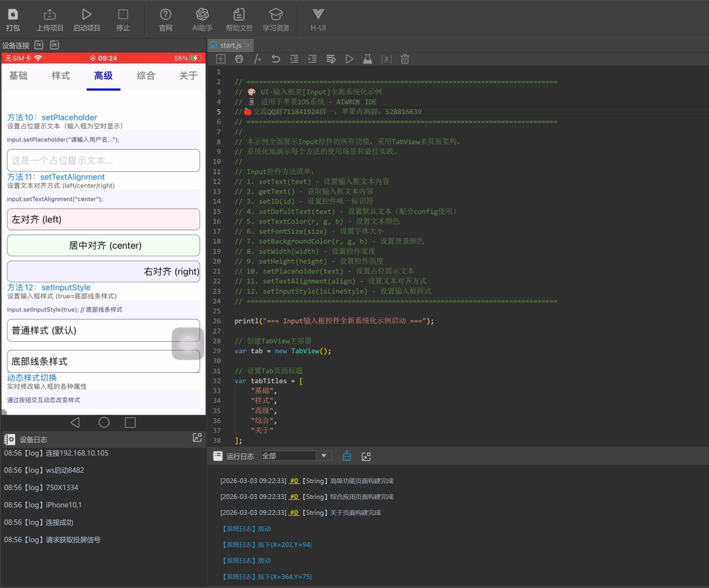709x588 pixels.
Task: Toggle 1X device screen scale
Action: (39, 45)
